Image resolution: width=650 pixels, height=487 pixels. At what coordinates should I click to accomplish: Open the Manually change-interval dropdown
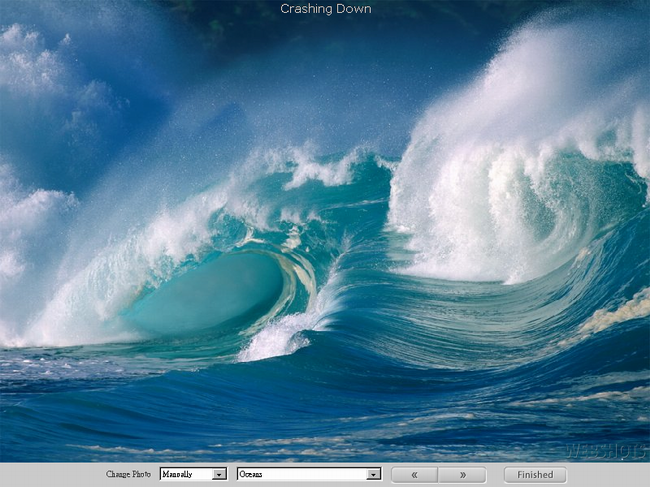point(193,474)
